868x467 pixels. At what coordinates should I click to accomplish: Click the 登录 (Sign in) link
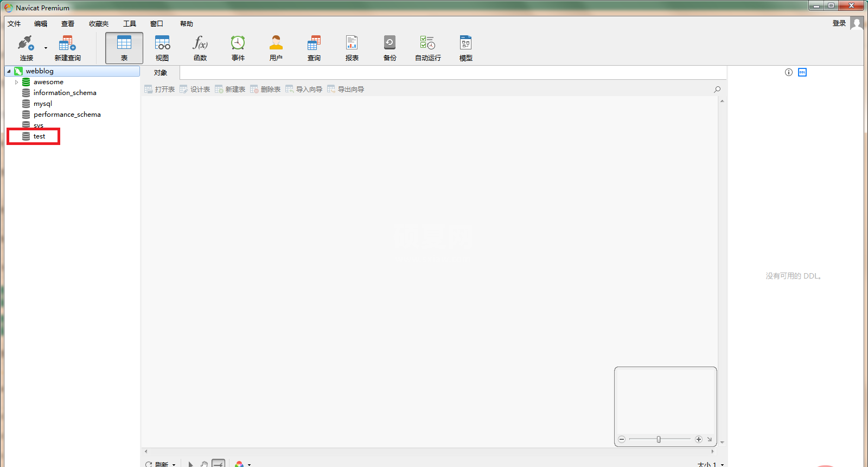[839, 23]
